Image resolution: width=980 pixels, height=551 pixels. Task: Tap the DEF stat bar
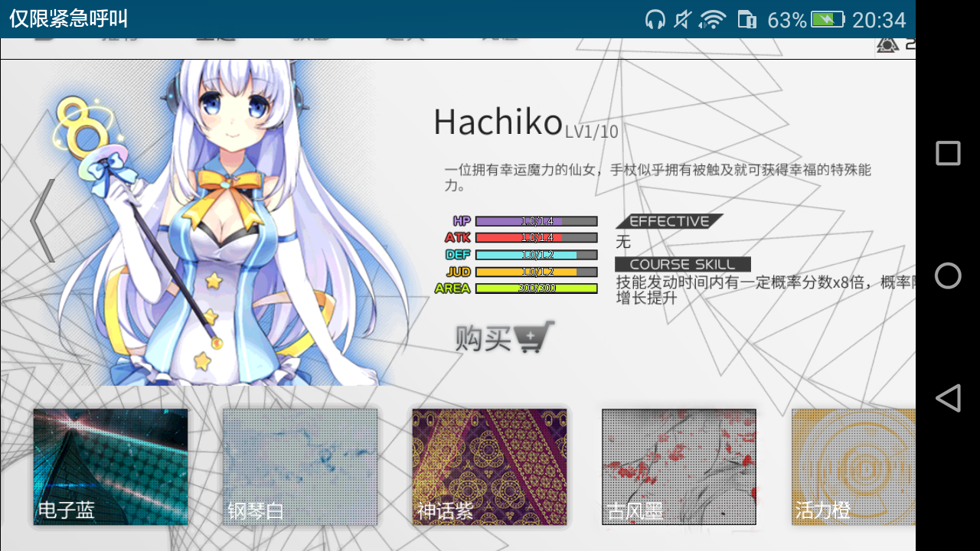536,255
